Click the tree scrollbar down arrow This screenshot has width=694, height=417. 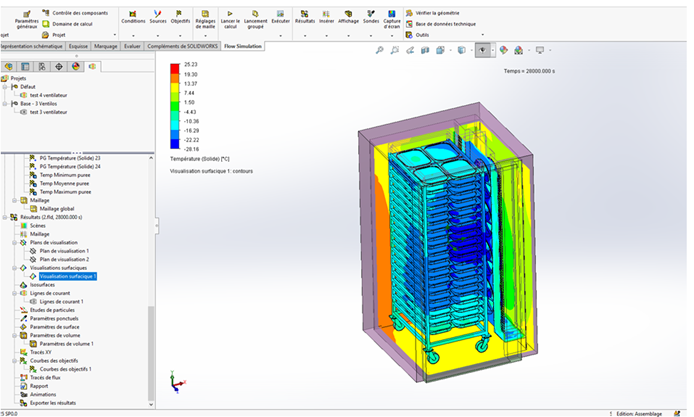(x=151, y=404)
